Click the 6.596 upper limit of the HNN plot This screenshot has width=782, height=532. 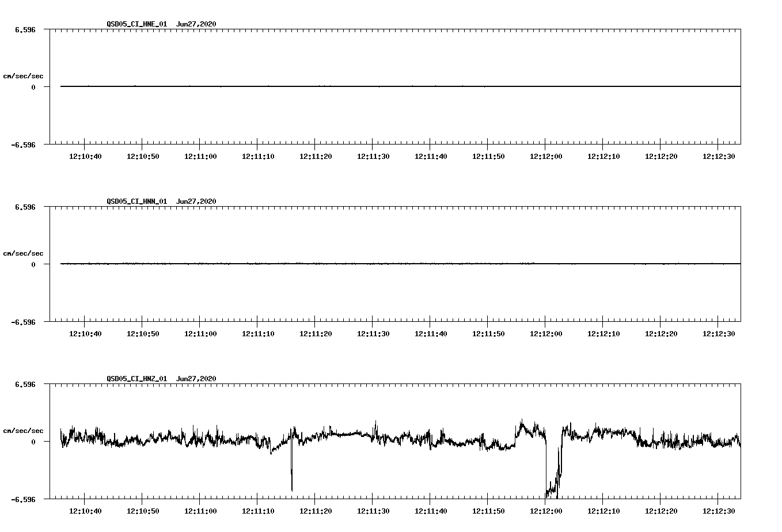[25, 207]
